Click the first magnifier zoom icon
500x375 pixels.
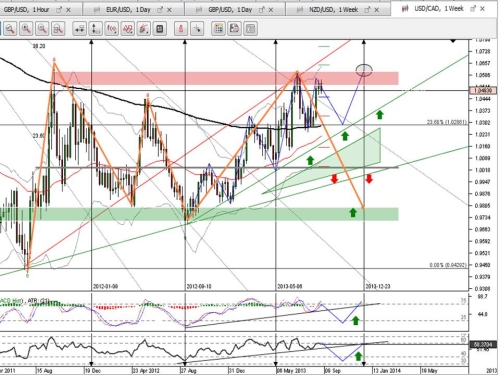tap(10, 29)
